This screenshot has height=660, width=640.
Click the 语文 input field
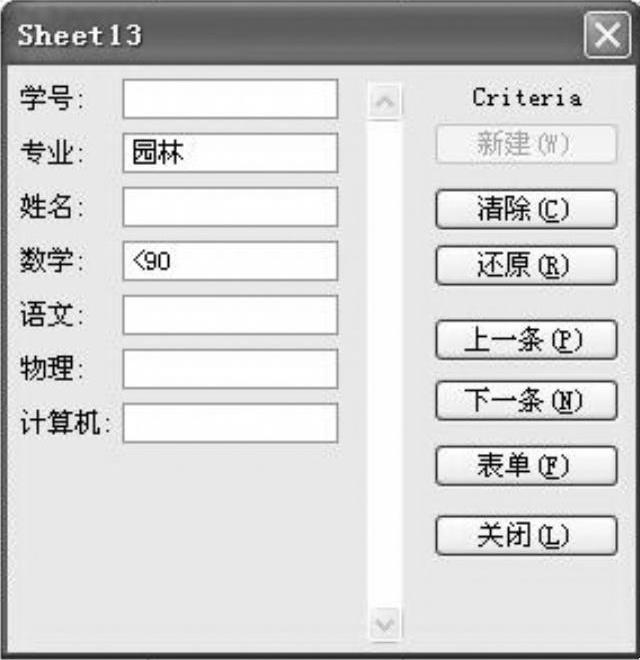pyautogui.click(x=230, y=315)
